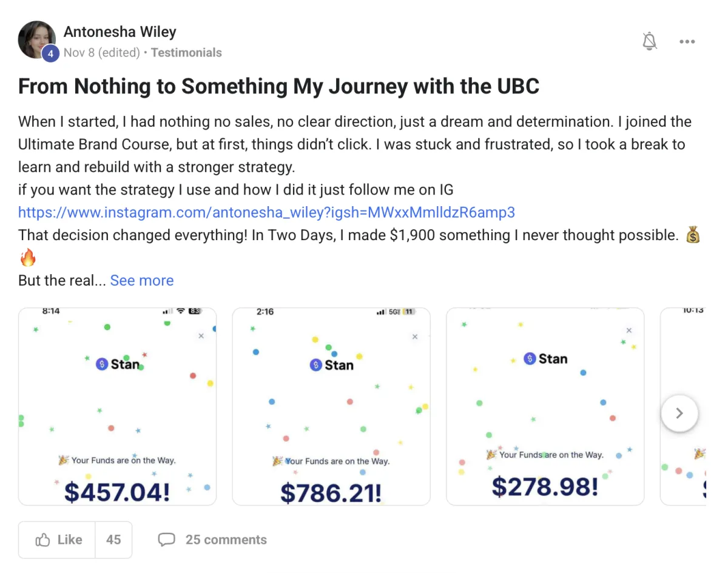
Task: Click the post title heading
Action: click(x=278, y=87)
